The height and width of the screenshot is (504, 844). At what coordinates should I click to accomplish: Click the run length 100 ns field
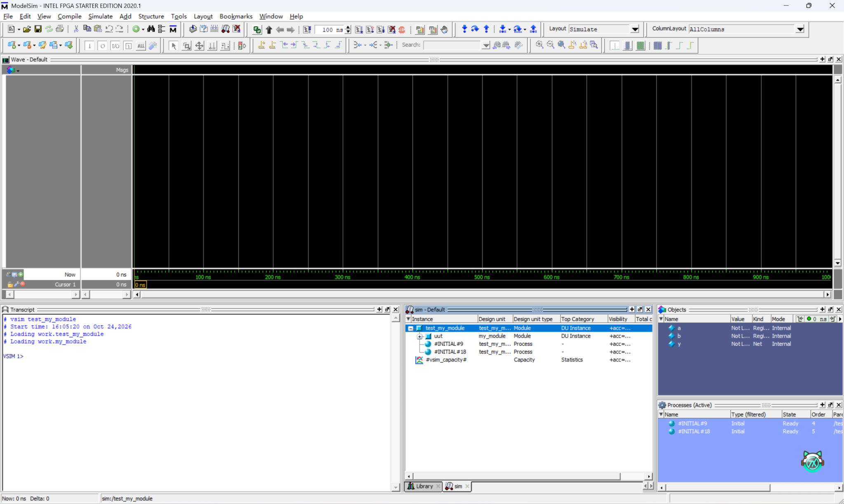tap(330, 30)
